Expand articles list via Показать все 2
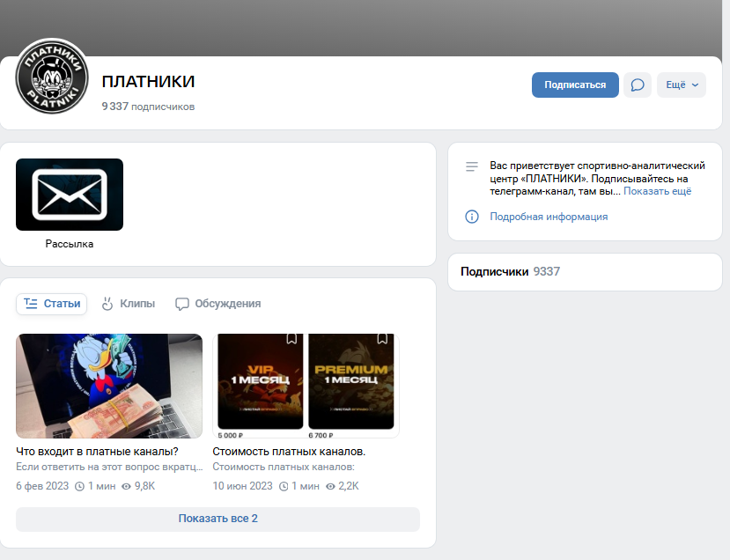 click(218, 519)
